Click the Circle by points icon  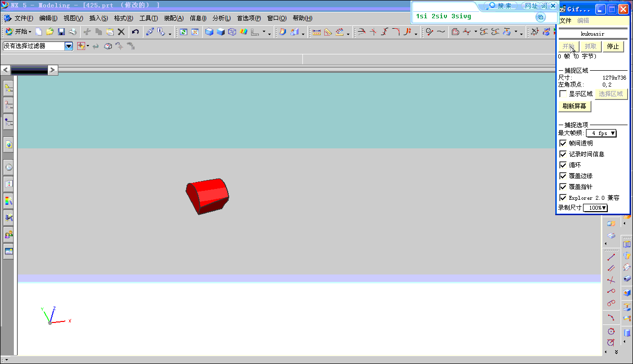611,331
